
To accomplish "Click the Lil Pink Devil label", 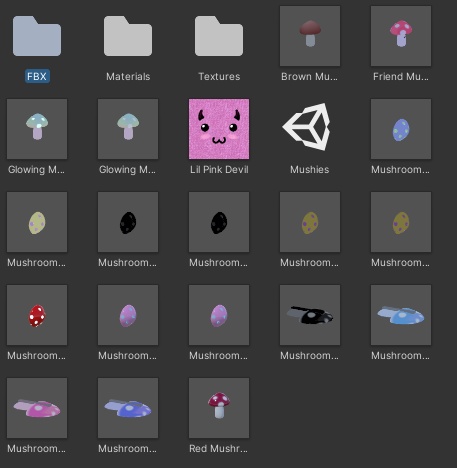I will coord(219,169).
